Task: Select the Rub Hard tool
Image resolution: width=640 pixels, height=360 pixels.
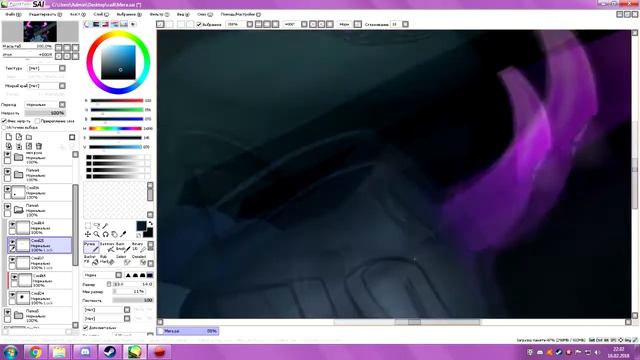Action: point(107,260)
